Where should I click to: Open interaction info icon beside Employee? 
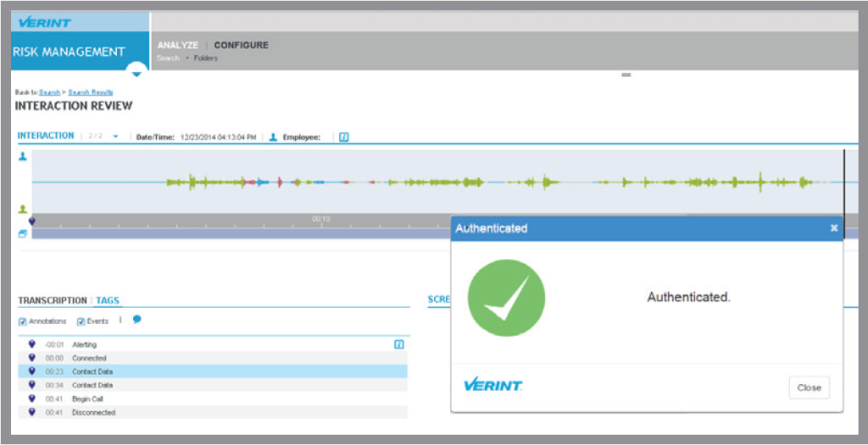pyautogui.click(x=344, y=136)
